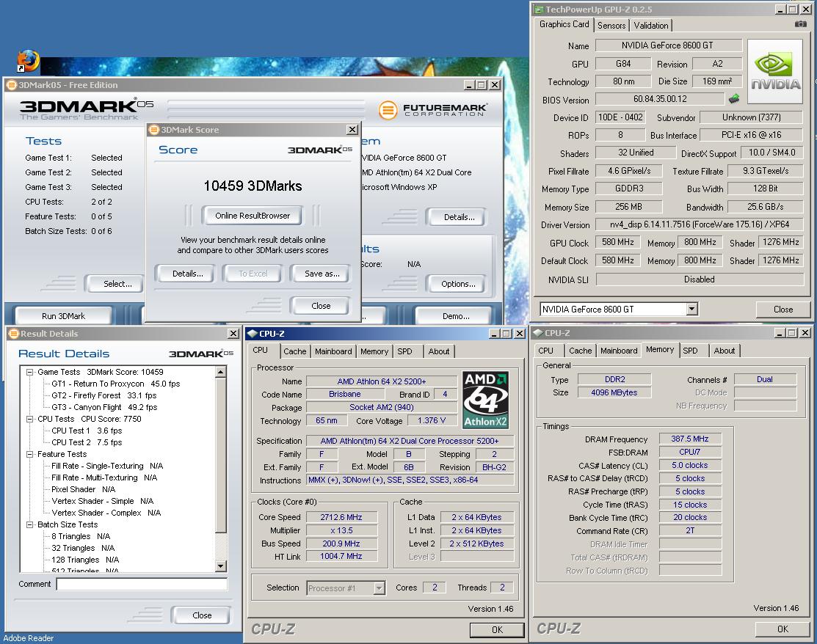This screenshot has width=817, height=644.
Task: Select GT3 - Canyon Flight result row
Action: tap(104, 407)
